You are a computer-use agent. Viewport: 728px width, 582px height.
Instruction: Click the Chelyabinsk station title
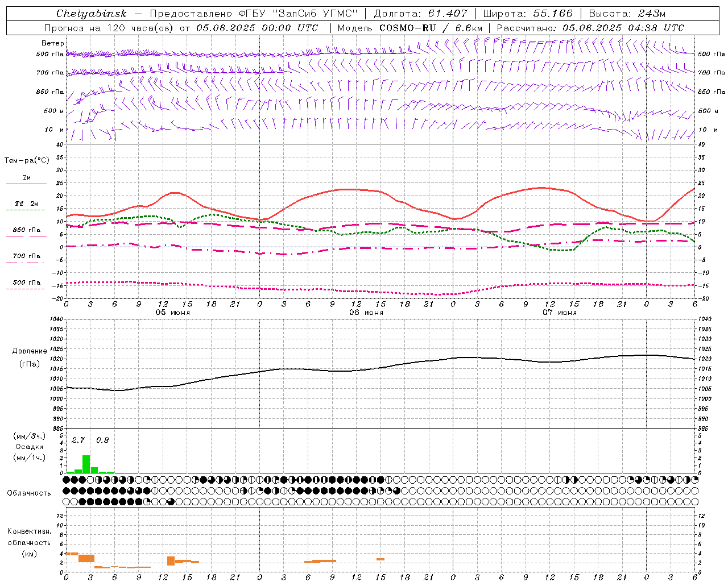pos(92,14)
